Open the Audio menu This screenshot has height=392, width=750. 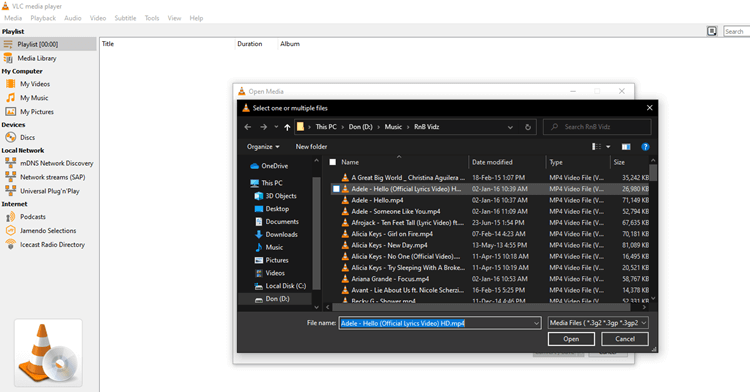pyautogui.click(x=73, y=18)
